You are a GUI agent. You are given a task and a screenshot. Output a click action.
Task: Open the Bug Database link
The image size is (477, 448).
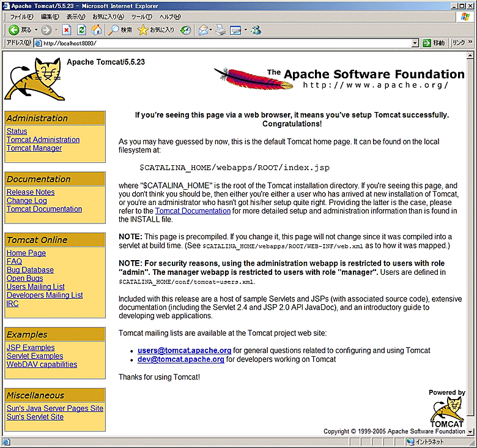click(30, 270)
